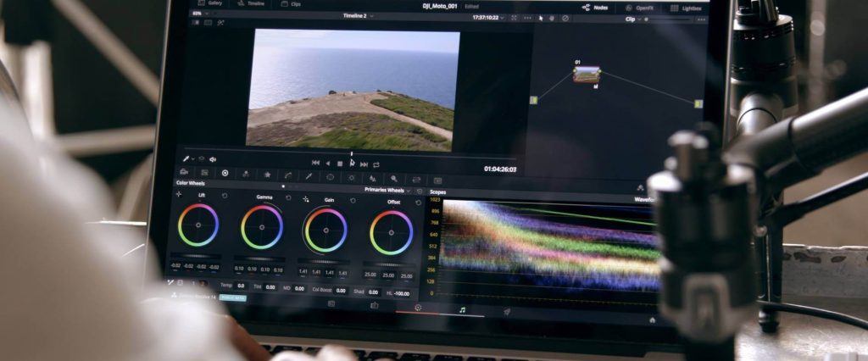Select the hand pan tool in node toolbar
The width and height of the screenshot is (868, 361).
coord(553,19)
